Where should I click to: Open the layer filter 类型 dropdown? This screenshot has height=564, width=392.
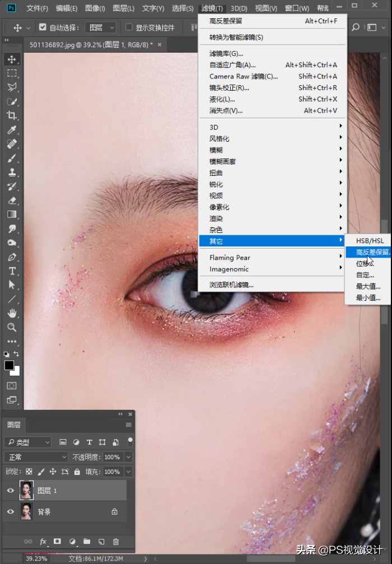point(27,442)
